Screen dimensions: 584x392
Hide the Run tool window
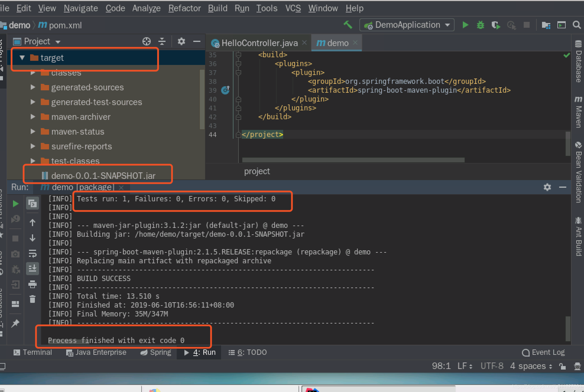[x=562, y=187]
